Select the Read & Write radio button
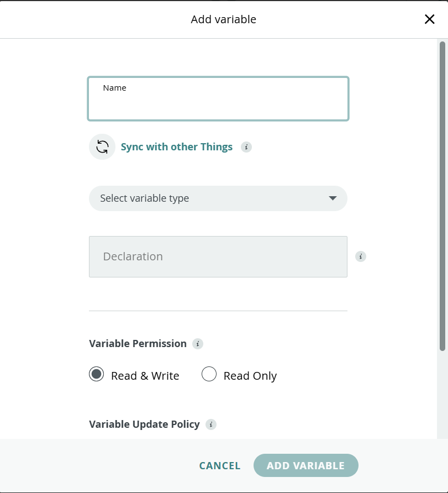This screenshot has width=448, height=493. tap(97, 375)
